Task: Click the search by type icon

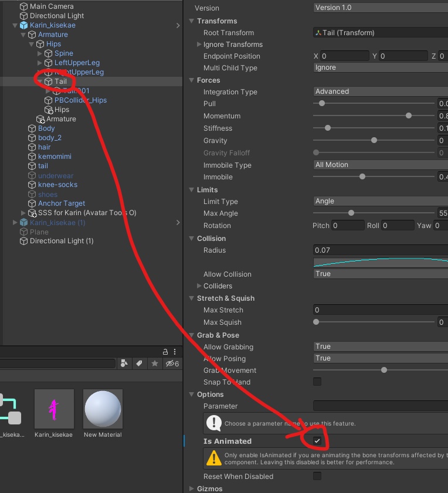Action: (x=124, y=363)
